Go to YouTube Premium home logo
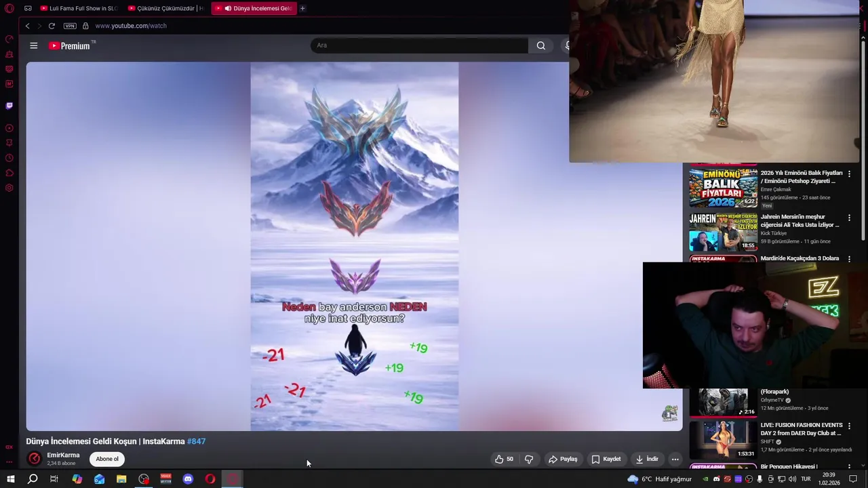The height and width of the screenshot is (488, 868). [x=69, y=45]
